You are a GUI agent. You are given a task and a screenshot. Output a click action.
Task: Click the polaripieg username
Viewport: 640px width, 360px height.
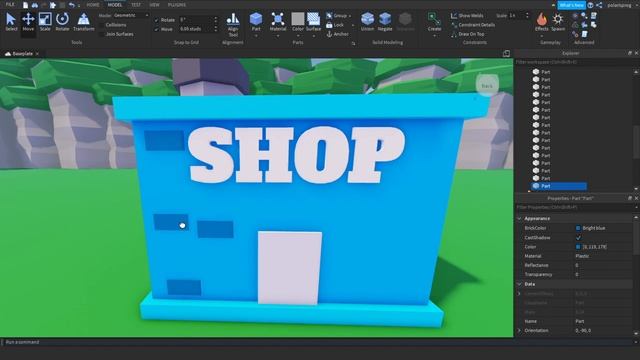pos(619,5)
